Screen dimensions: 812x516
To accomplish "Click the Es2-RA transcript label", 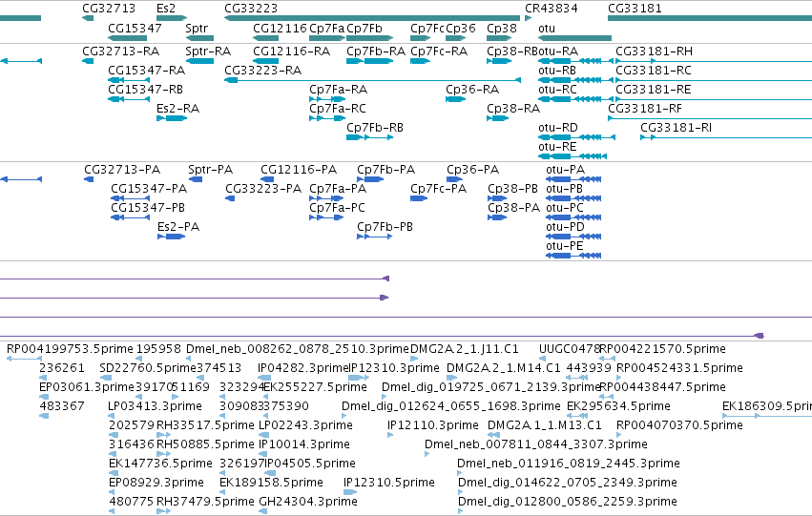I will point(177,109).
